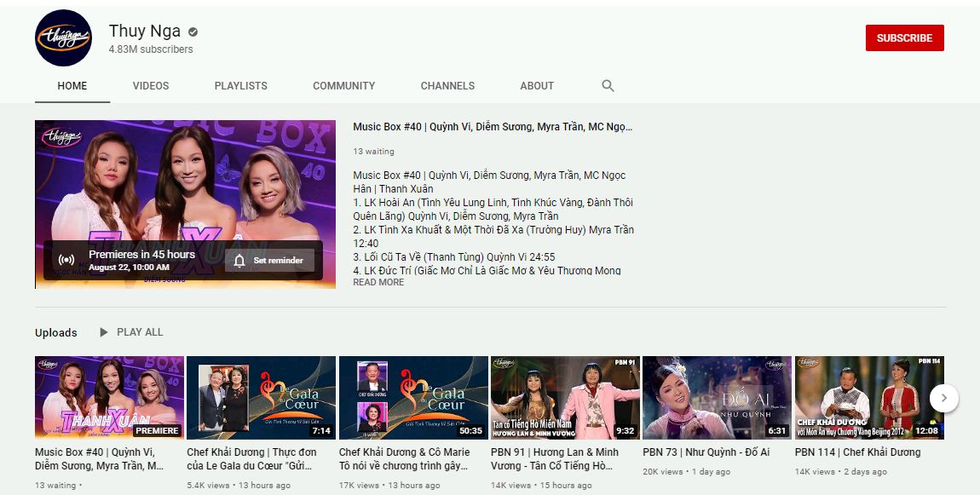Click the verified checkmark badge beside Thuy Nga
This screenshot has width=980, height=495.
(193, 32)
